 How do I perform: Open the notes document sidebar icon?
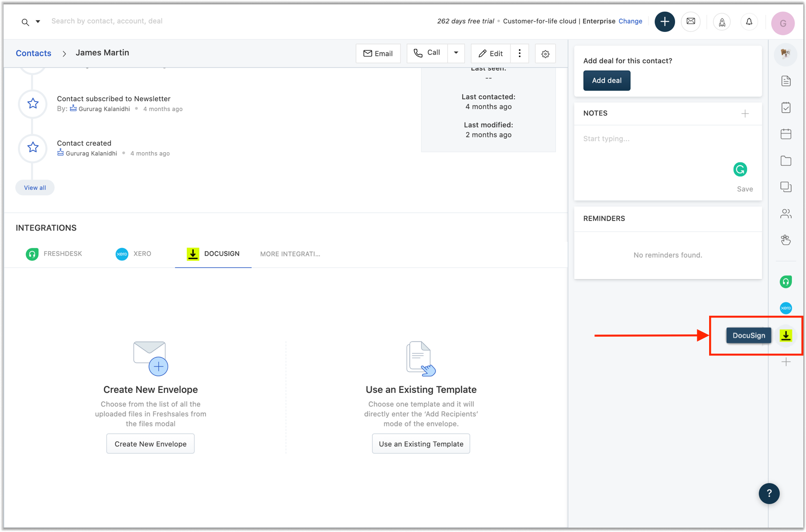tap(786, 81)
